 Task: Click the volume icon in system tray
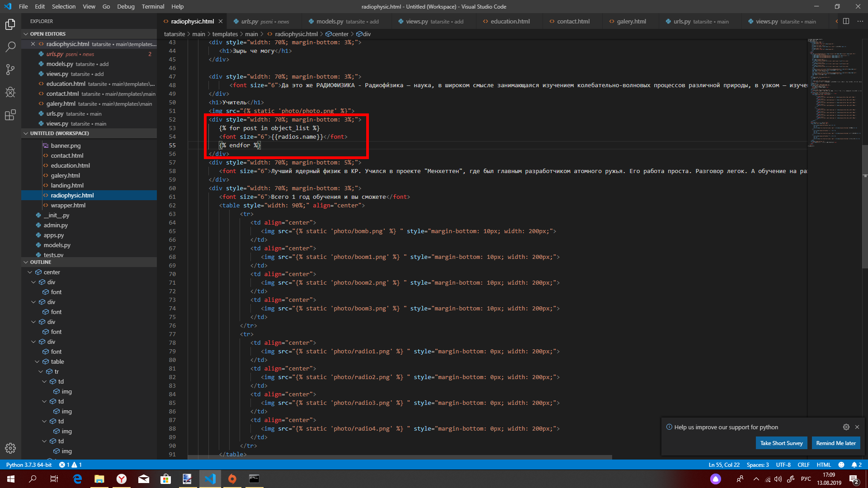pos(778,479)
